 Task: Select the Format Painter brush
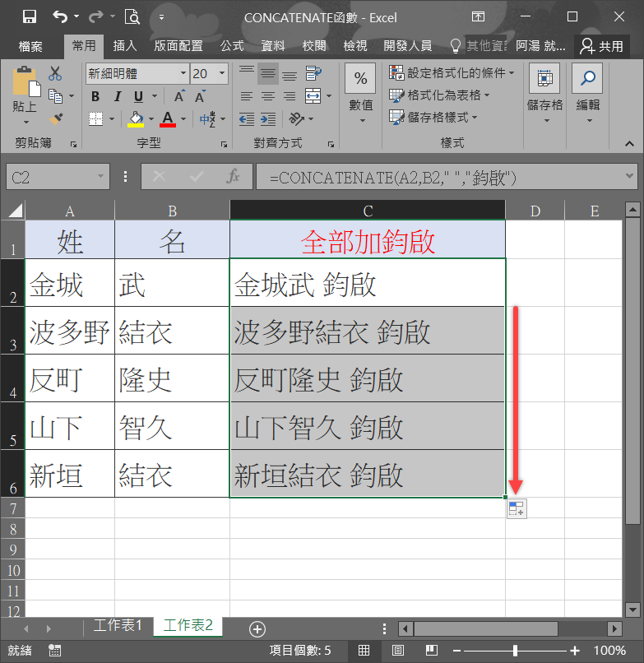pyautogui.click(x=56, y=118)
